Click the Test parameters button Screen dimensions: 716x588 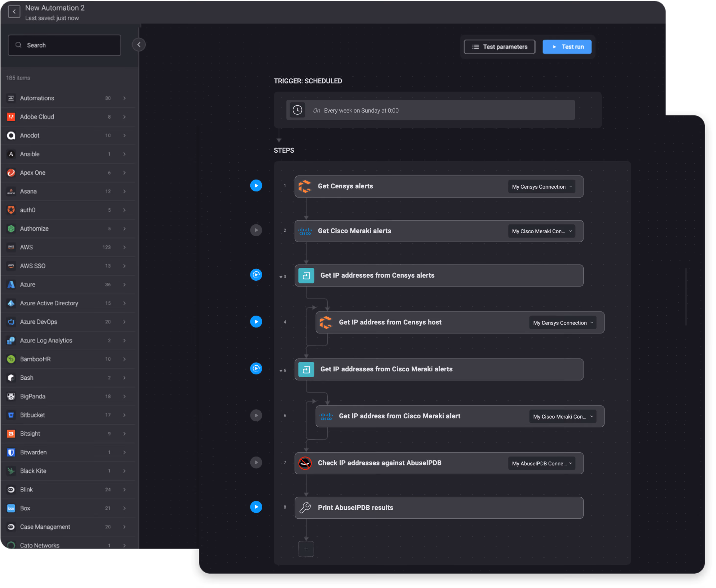click(500, 47)
